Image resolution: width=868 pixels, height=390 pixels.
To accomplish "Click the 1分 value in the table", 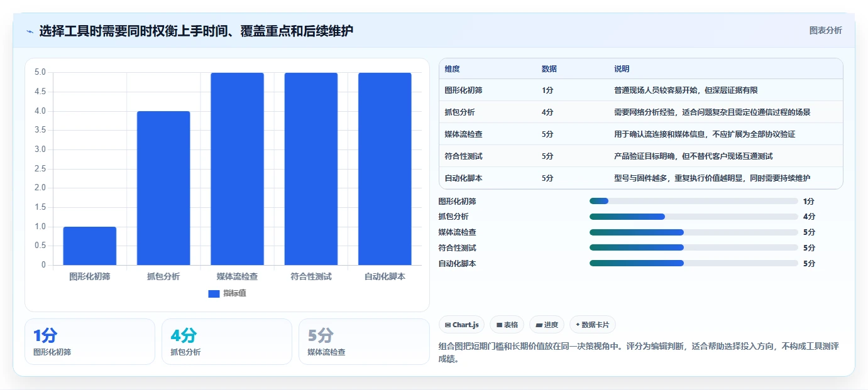I will pos(547,90).
